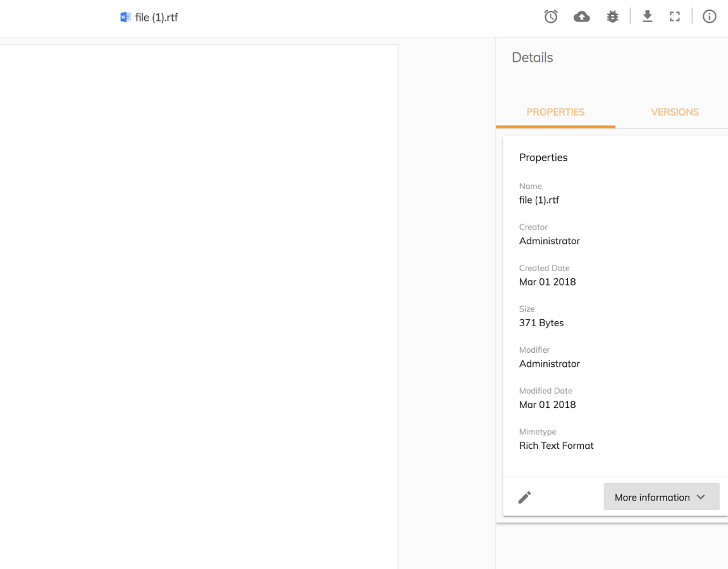Click the Created Date label
This screenshot has width=728, height=569.
544,268
